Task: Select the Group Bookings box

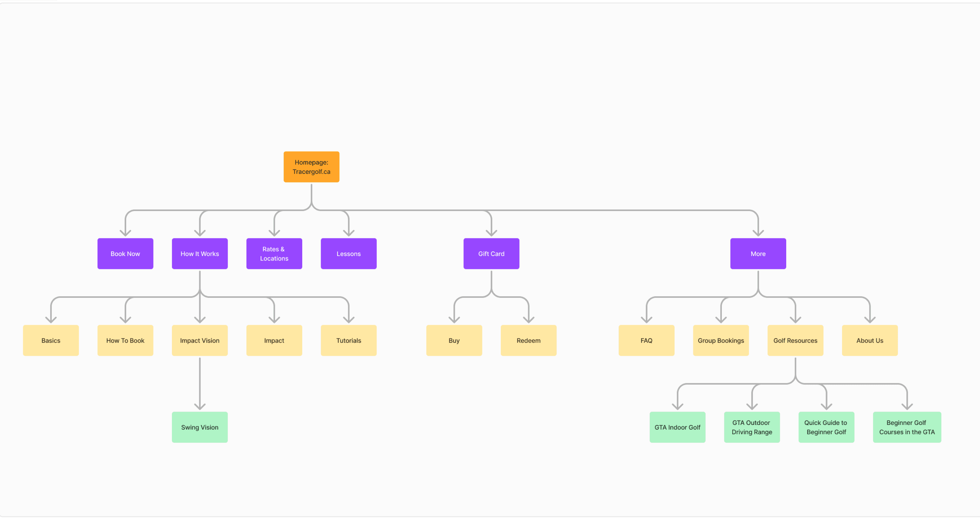Action: [x=721, y=340]
